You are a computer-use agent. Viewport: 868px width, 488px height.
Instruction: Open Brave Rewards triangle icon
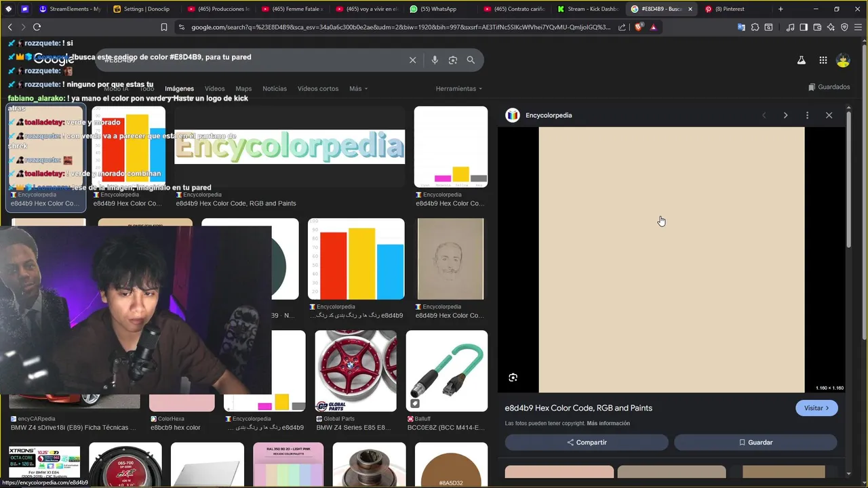tap(653, 27)
